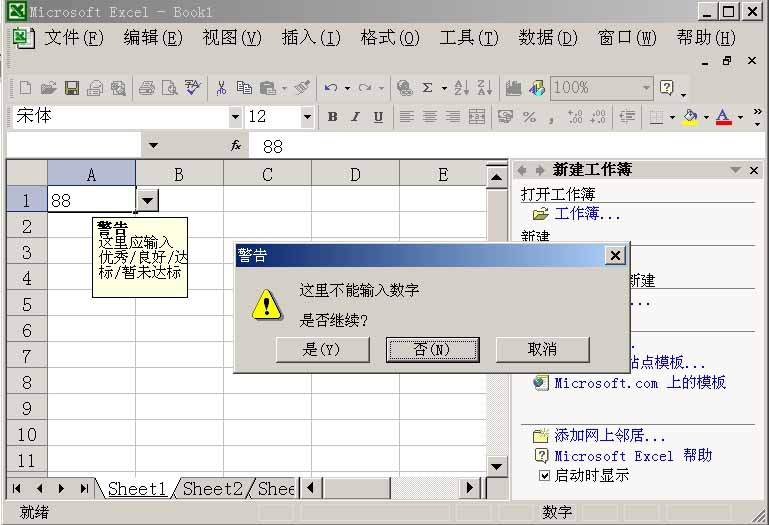
Task: Click the font color red A swatch
Action: coord(723,117)
